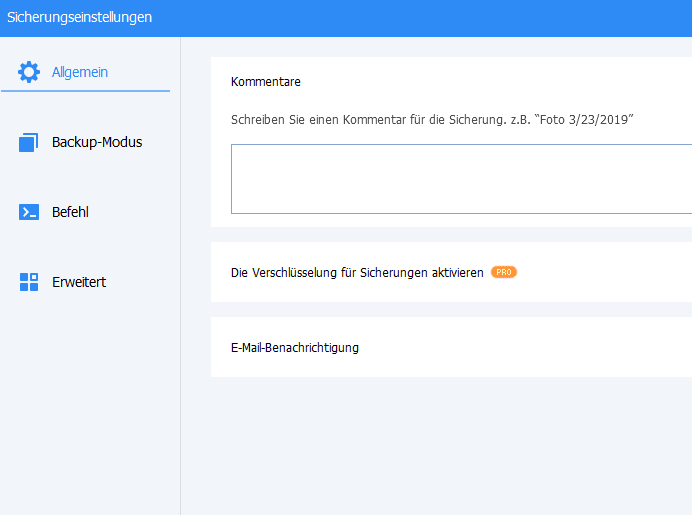Screen dimensions: 692x515
Task: Click the Kommentare heading
Action: coord(266,82)
